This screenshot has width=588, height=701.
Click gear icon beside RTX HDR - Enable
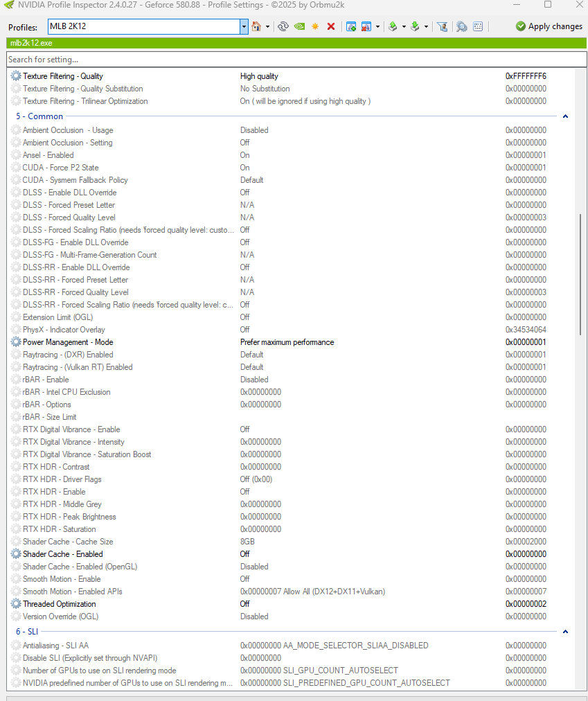(x=16, y=492)
